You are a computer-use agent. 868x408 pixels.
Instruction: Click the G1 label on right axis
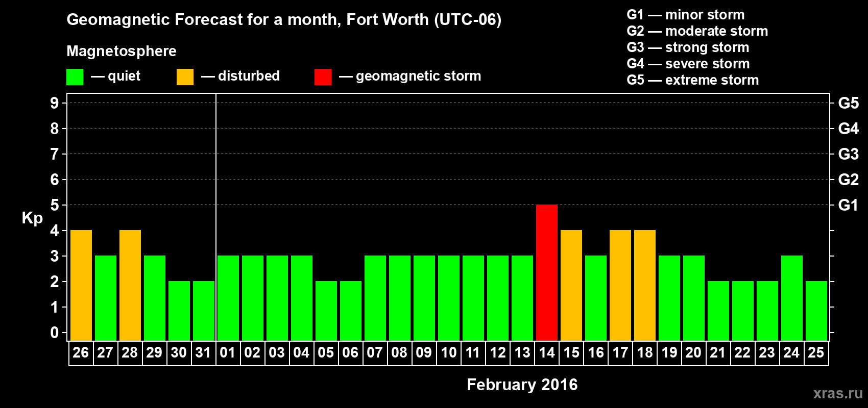click(x=848, y=205)
